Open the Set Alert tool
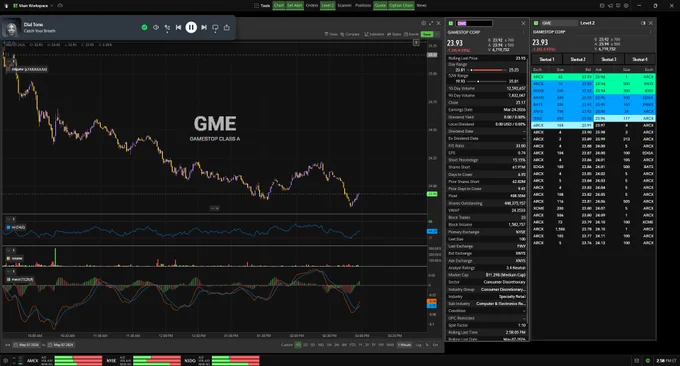 (x=295, y=6)
